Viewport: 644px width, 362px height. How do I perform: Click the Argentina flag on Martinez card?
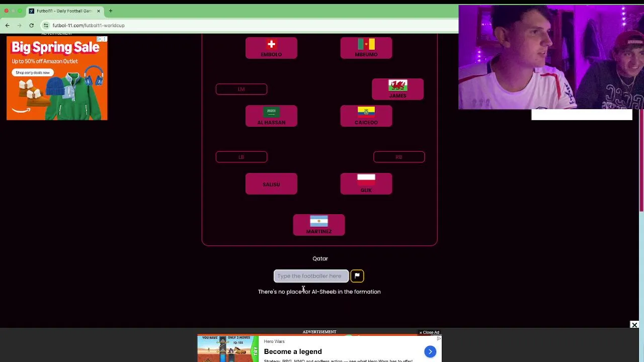tap(319, 221)
